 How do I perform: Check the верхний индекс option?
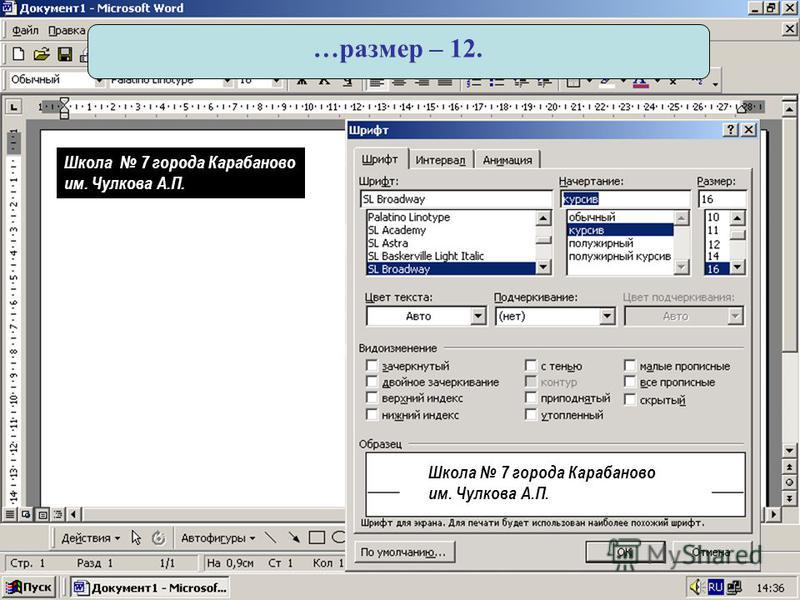click(371, 397)
